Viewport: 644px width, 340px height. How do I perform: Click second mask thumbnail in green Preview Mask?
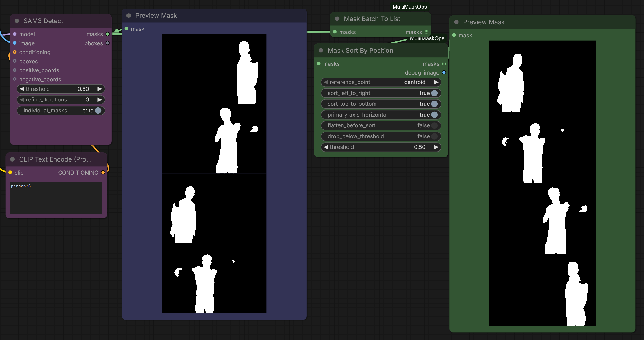tap(542, 147)
